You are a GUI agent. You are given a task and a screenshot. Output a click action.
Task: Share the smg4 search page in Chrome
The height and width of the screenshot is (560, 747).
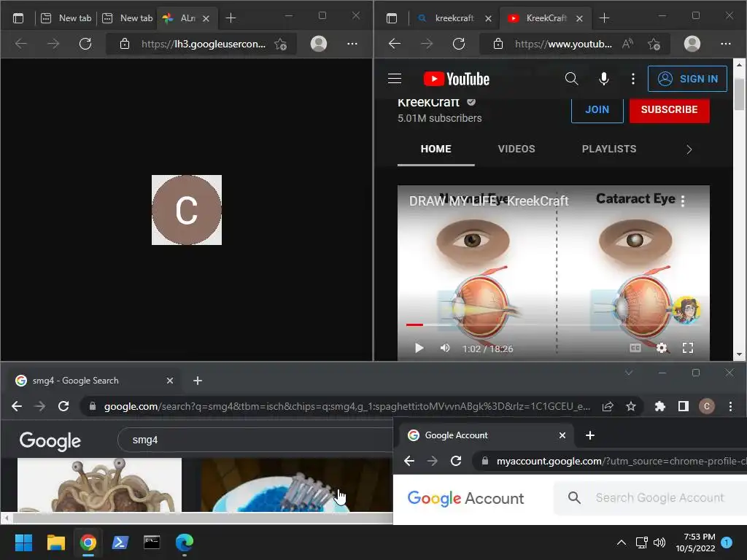[608, 407]
